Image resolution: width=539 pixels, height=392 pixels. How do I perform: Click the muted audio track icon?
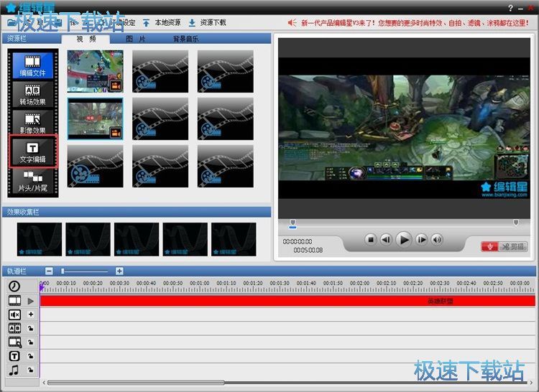click(x=14, y=314)
